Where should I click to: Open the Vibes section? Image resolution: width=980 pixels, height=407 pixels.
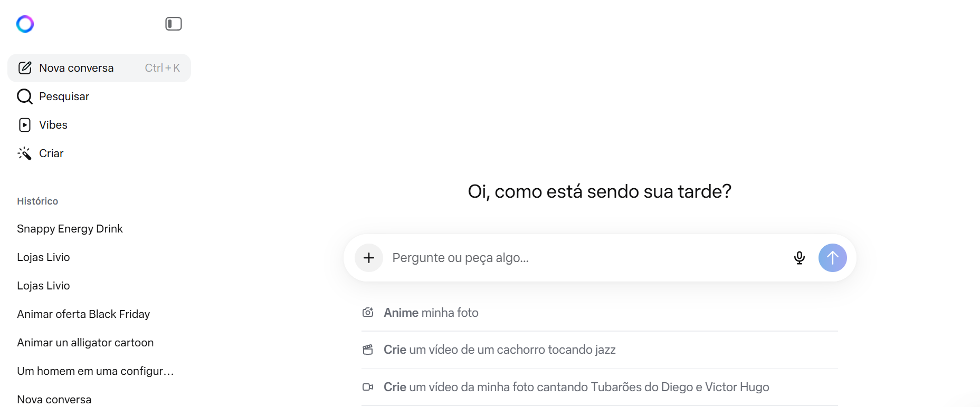pos(53,125)
